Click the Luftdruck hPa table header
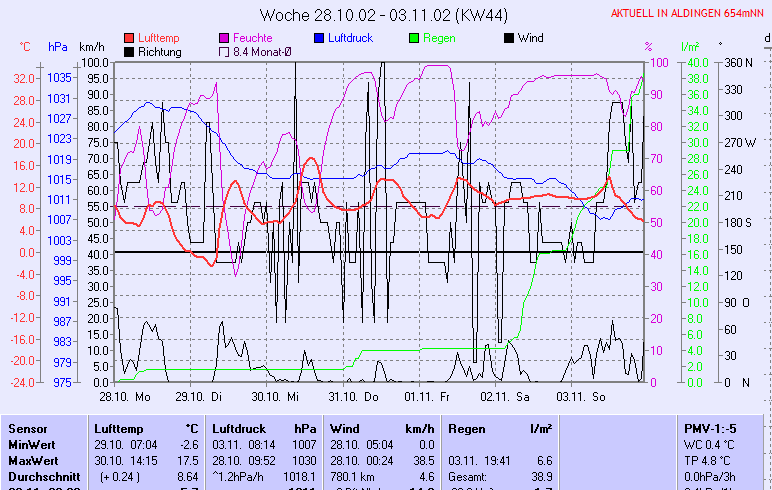Viewport: 772px width, 490px height. 262,428
